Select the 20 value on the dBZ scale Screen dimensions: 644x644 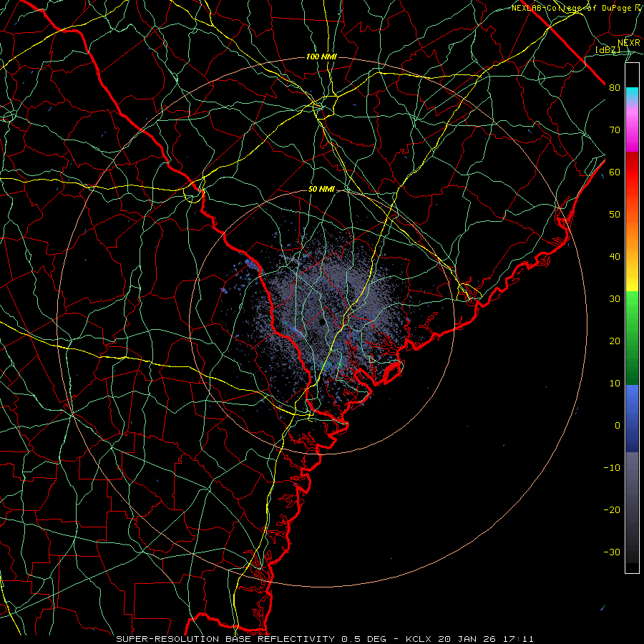point(615,341)
